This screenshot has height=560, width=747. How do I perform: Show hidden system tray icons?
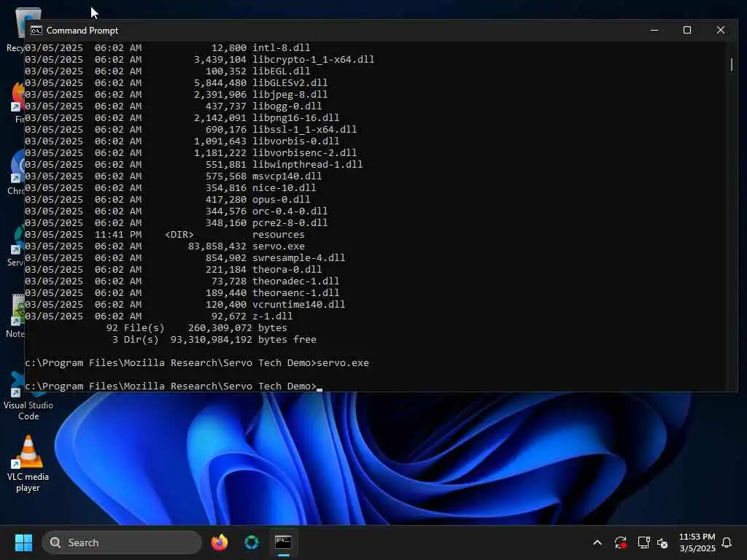pyautogui.click(x=597, y=542)
